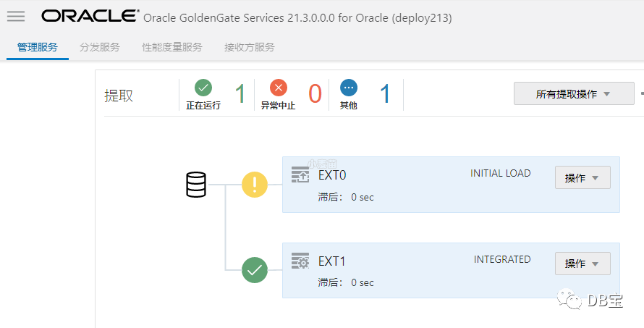Go to the 接收方服务 tab

point(250,47)
